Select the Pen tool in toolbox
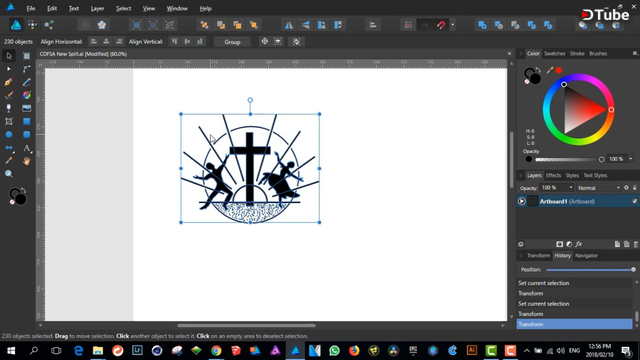640x360 pixels. tap(9, 82)
